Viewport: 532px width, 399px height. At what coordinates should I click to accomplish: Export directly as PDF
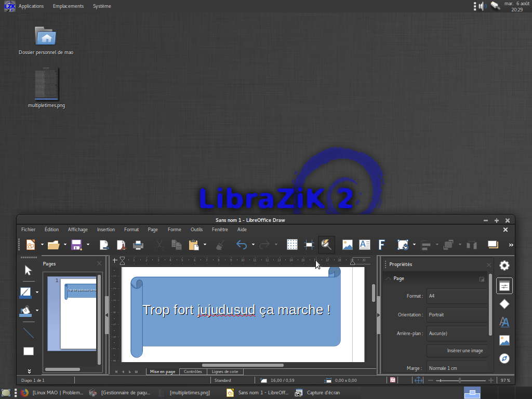[x=121, y=245]
